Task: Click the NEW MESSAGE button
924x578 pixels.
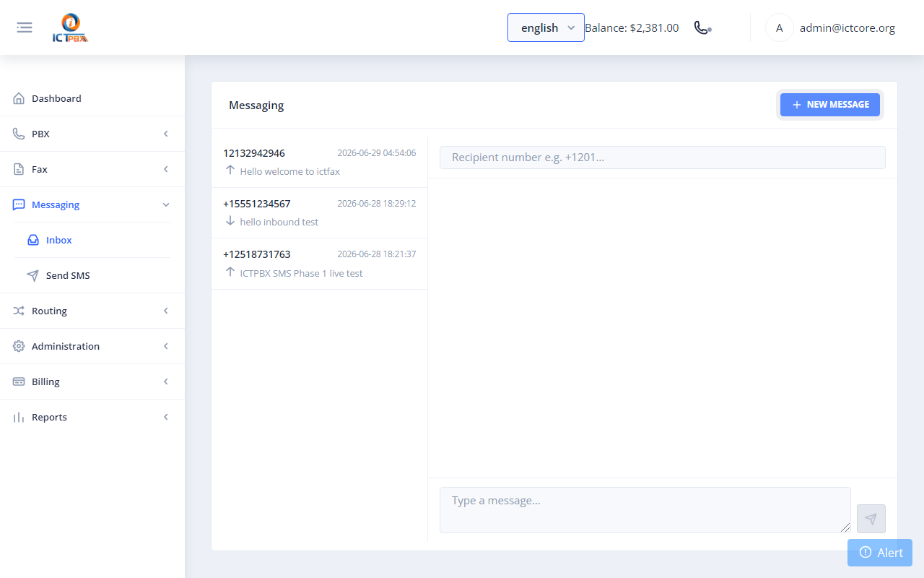Action: coord(830,105)
